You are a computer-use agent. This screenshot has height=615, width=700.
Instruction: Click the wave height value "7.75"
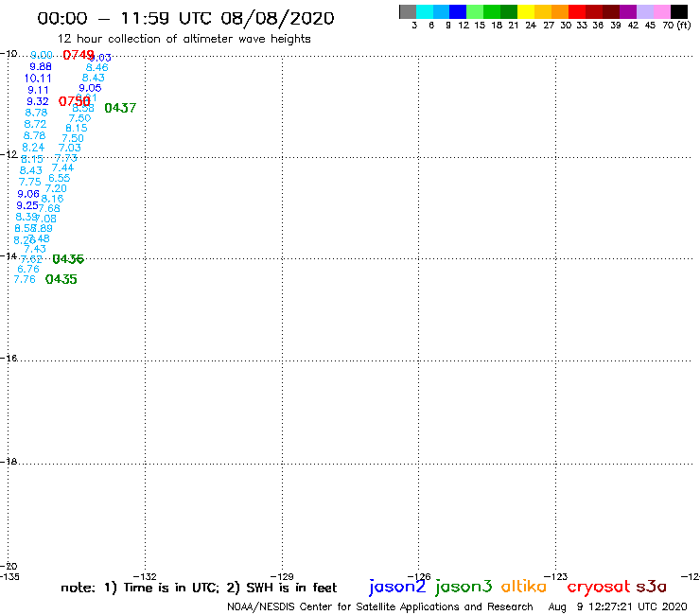pyautogui.click(x=30, y=182)
